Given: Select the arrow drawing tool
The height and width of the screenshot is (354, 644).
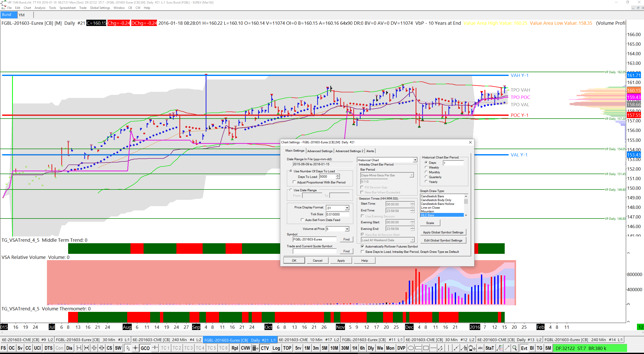Looking at the screenshot, I should (507, 348).
